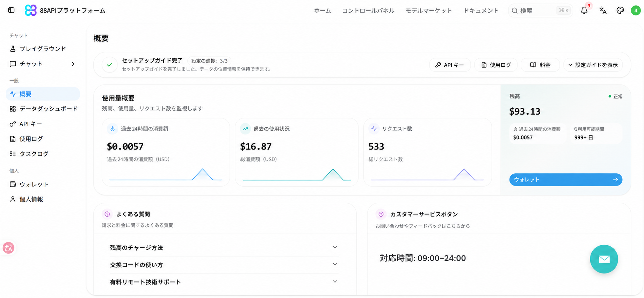This screenshot has width=644, height=298.
Task: Open API キー in the sidebar
Action: tap(43, 124)
